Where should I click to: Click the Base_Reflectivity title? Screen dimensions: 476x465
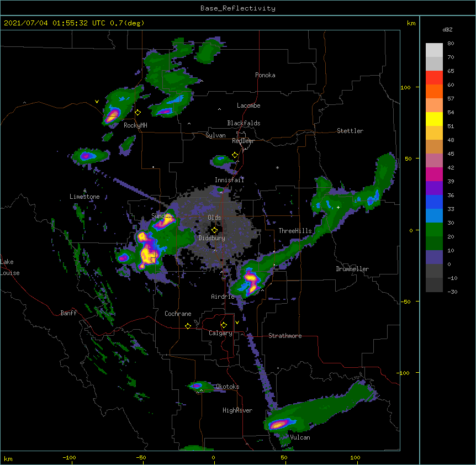tap(238, 8)
